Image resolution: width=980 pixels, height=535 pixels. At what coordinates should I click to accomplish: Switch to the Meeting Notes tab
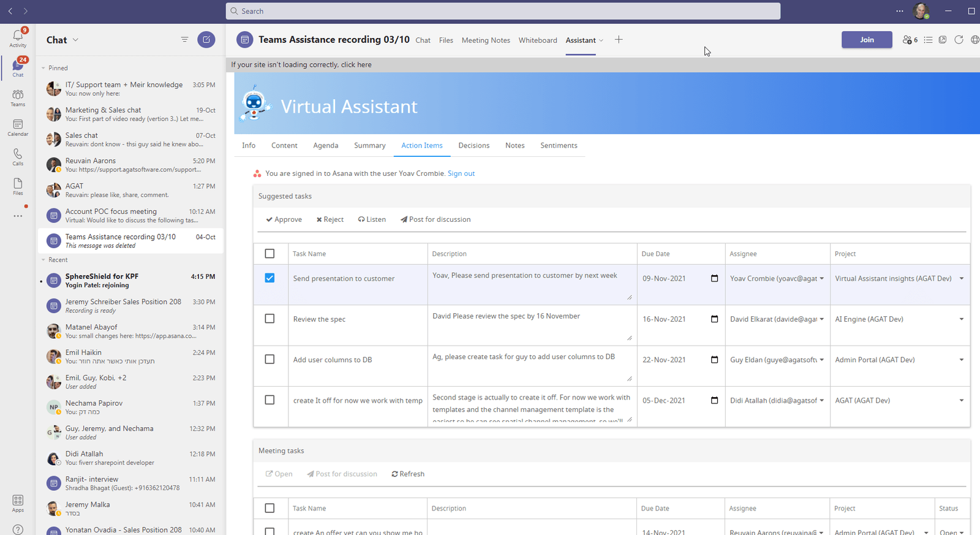pyautogui.click(x=486, y=40)
